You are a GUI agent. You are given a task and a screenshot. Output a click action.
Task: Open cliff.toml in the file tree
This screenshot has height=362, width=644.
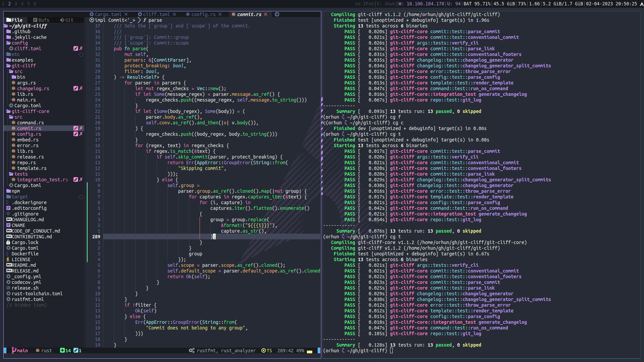click(28, 49)
